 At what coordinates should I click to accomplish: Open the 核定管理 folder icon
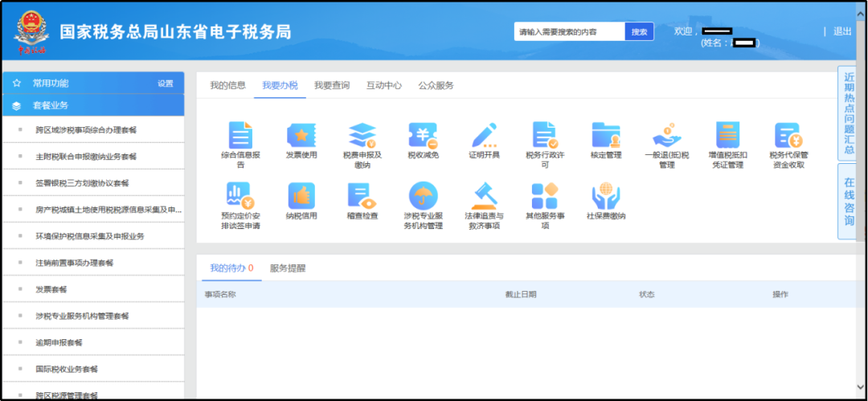click(606, 136)
